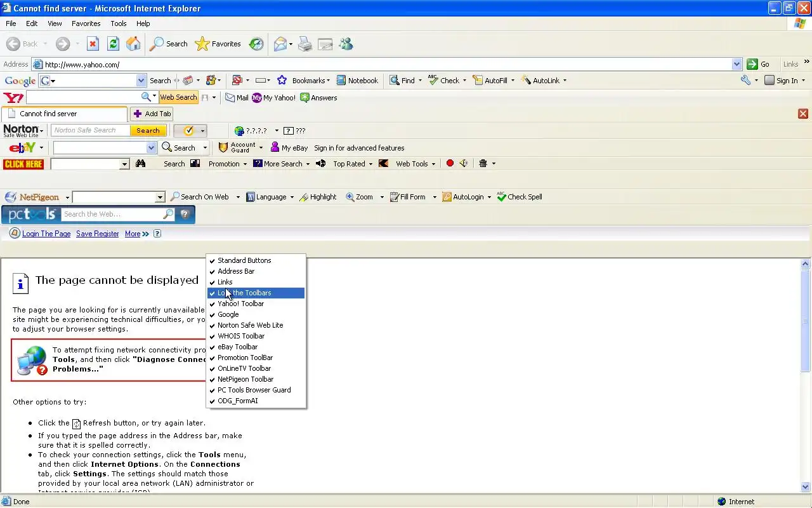Click the Google toolbar Bookmarks star icon

[x=282, y=81]
